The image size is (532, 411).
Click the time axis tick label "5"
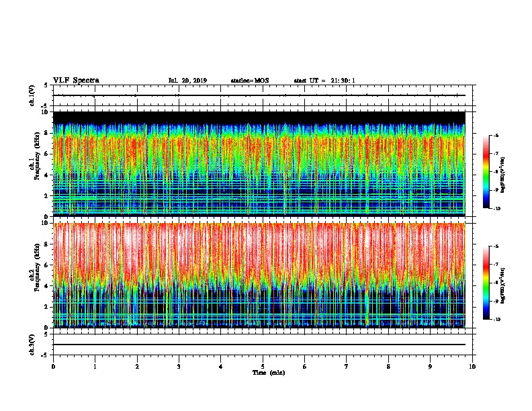(x=263, y=367)
